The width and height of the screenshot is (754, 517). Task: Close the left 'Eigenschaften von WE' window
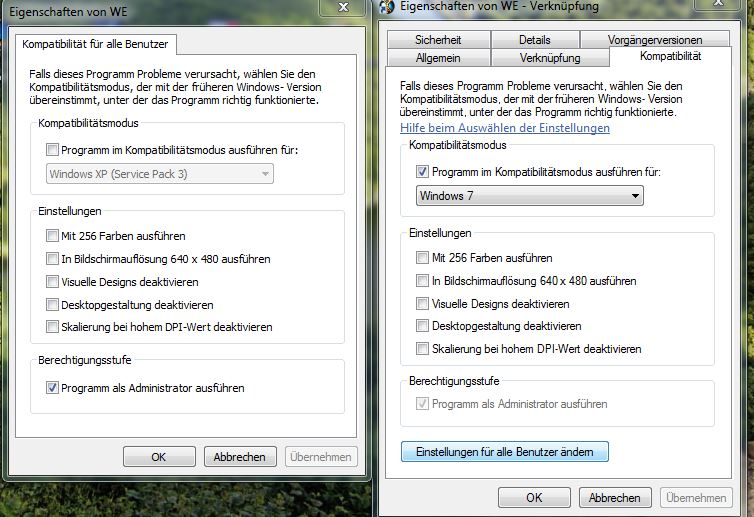point(343,7)
